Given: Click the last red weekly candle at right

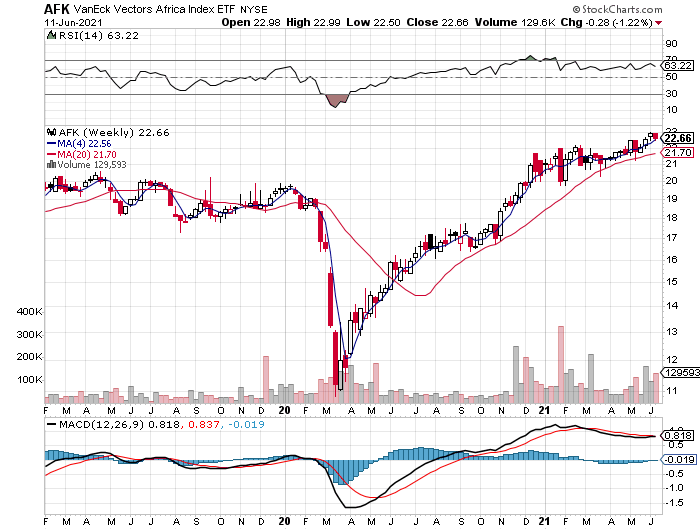Looking at the screenshot, I should coord(655,136).
